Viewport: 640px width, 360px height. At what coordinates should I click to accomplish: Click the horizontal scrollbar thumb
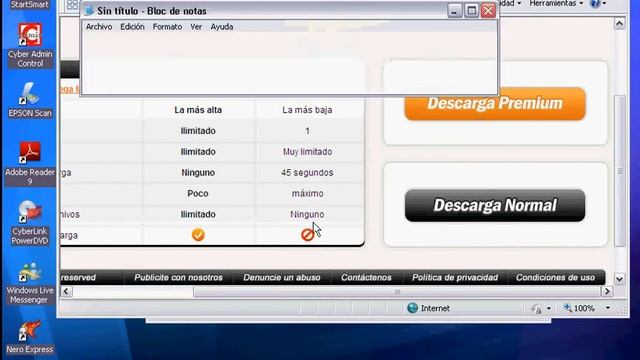tap(397, 291)
